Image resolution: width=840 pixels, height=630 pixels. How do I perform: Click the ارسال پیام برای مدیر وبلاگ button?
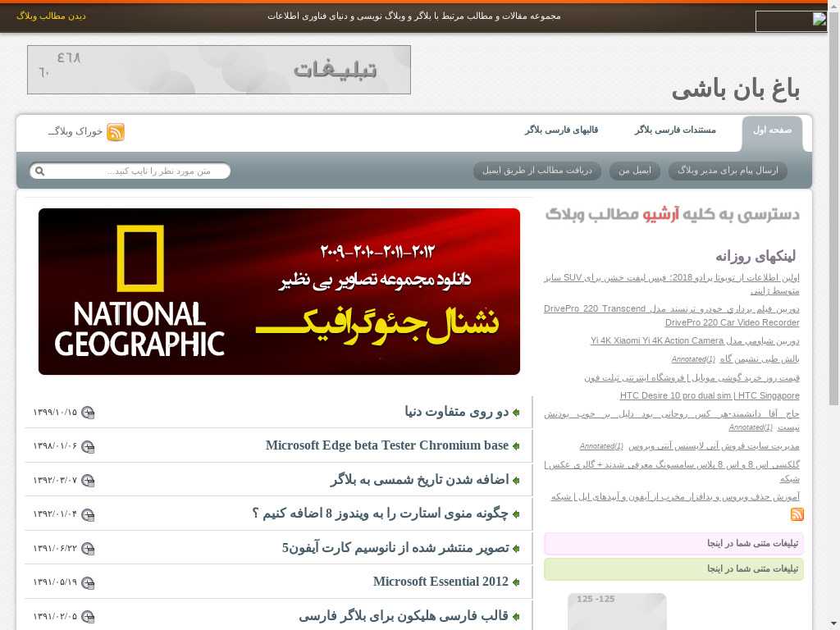[728, 171]
